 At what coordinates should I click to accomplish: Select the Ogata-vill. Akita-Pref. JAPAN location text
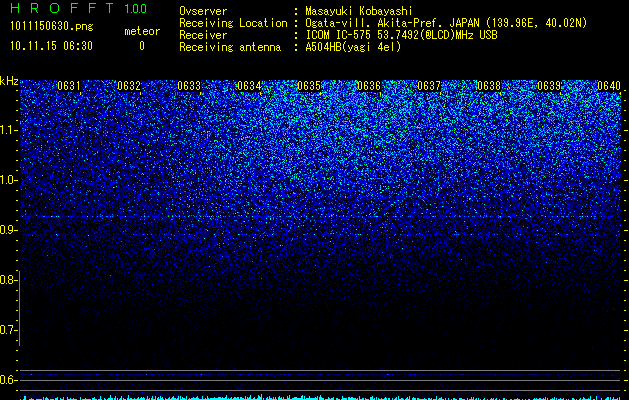click(x=446, y=23)
